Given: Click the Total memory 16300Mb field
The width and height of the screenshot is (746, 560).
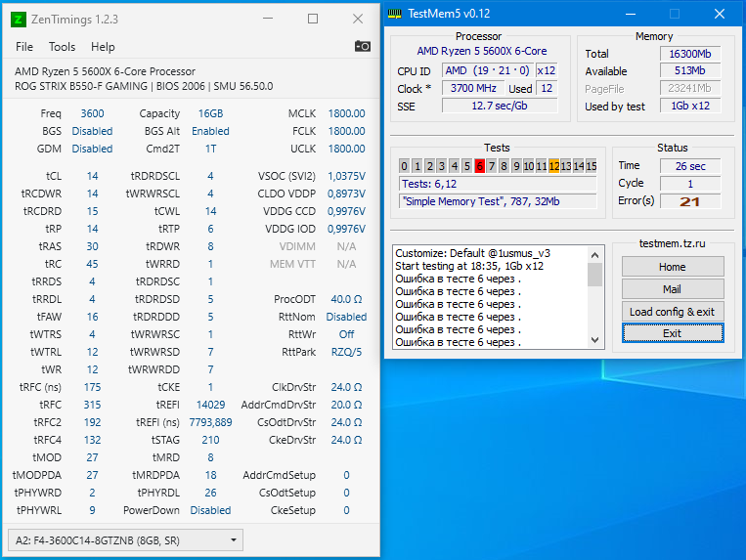Looking at the screenshot, I should pyautogui.click(x=690, y=54).
